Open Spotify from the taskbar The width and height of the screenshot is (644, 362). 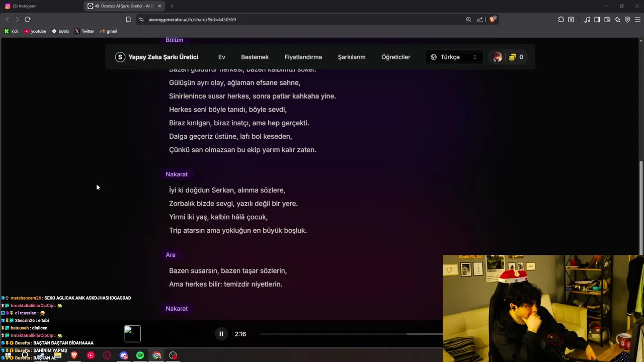[140, 355]
